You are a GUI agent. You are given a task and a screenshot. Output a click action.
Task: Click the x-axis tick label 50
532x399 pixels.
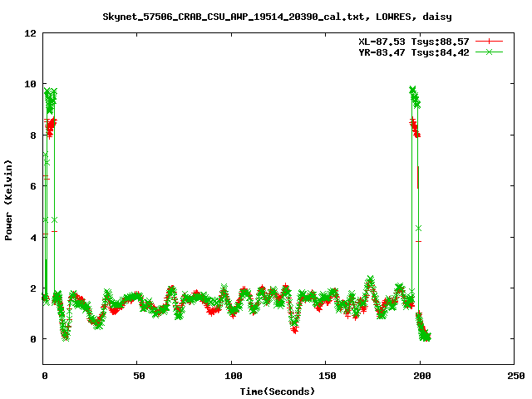click(x=139, y=376)
